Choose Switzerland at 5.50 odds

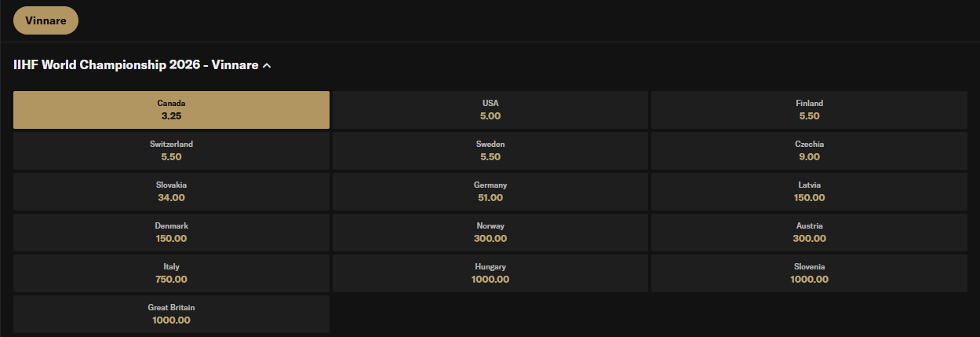coord(171,151)
